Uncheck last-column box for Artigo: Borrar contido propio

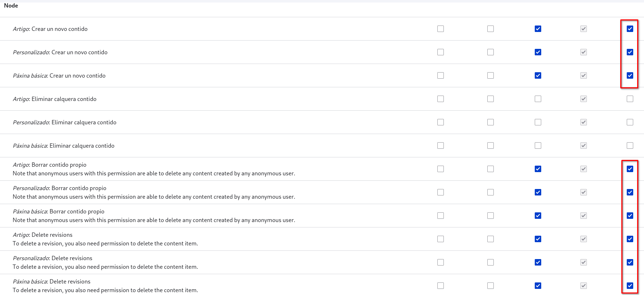pos(630,169)
